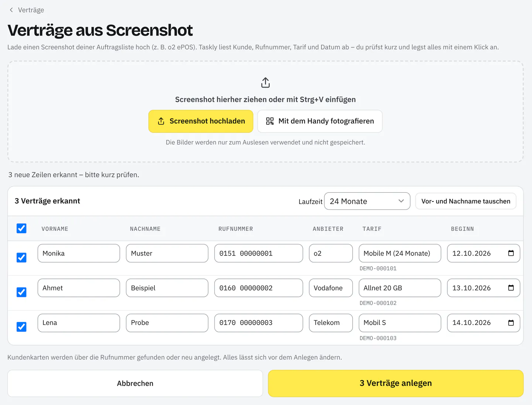
Task: Go back via the Verträge breadcrumb link
Action: point(31,10)
